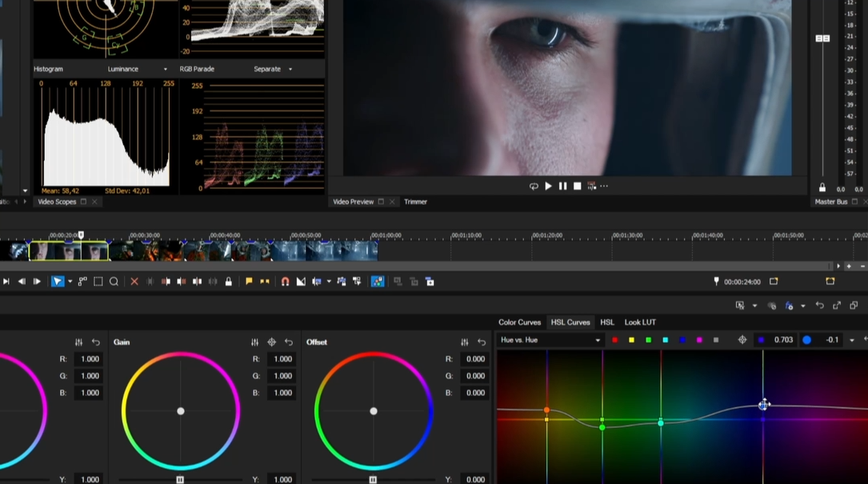This screenshot has width=868, height=484.
Task: Toggle the highlighted color grading panel button
Action: (x=378, y=282)
